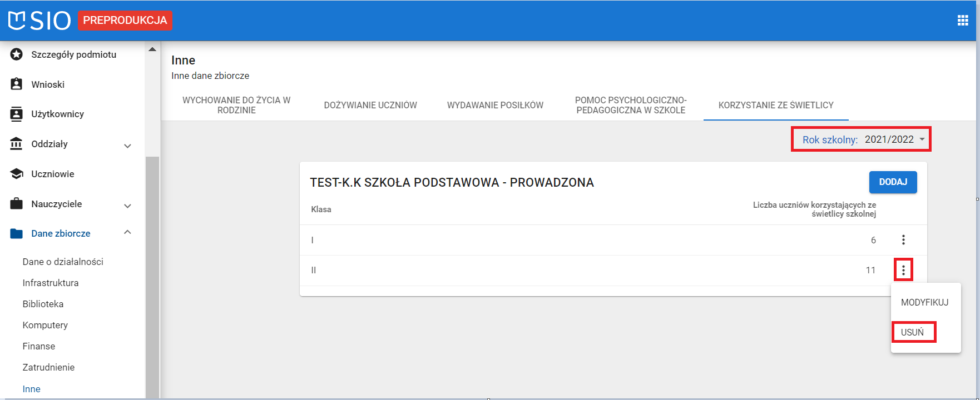Collapse the Dane zbiorcze section chevron
The width and height of the screenshot is (980, 400).
tap(127, 232)
